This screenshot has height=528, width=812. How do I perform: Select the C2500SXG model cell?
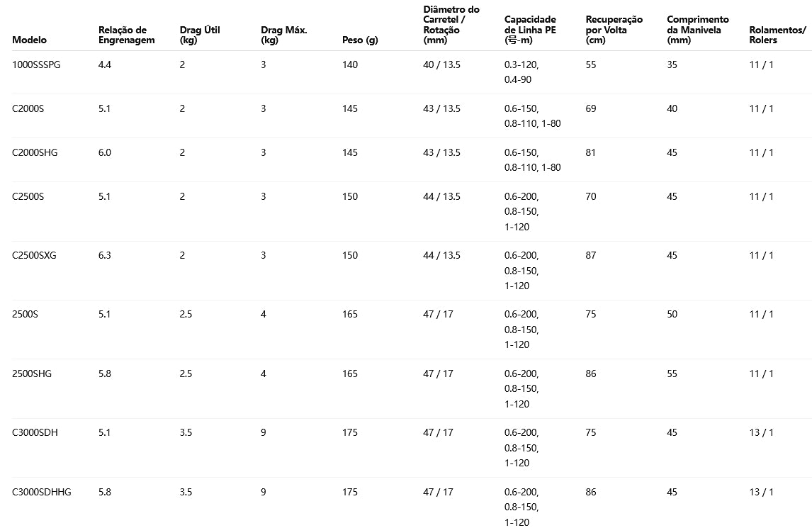point(34,256)
